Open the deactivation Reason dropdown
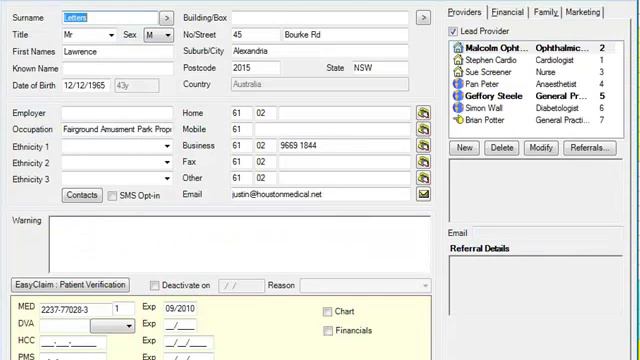This screenshot has height=360, width=640. pyautogui.click(x=425, y=286)
